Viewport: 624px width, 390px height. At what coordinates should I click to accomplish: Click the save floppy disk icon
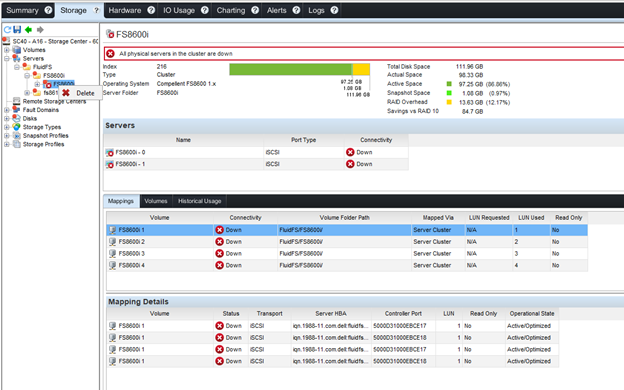click(x=17, y=29)
